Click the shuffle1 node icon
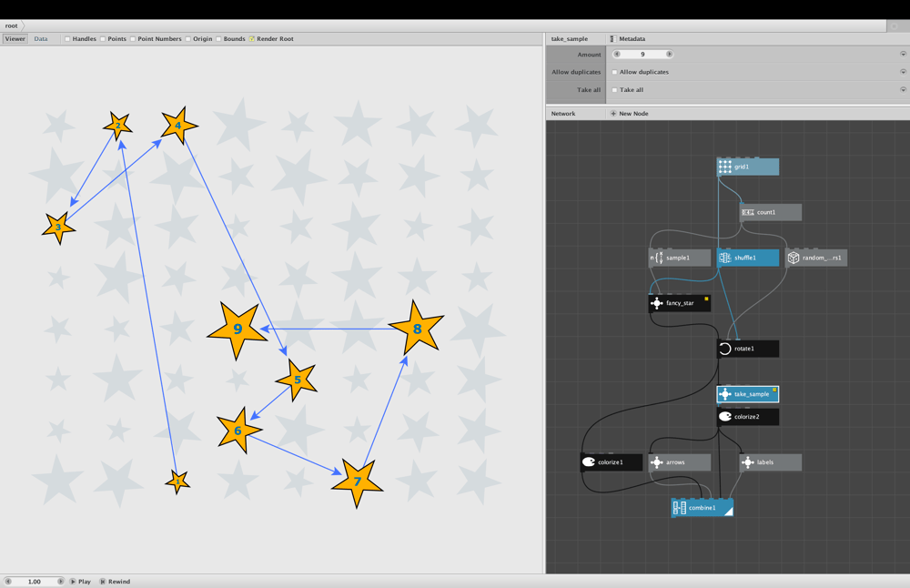Viewport: 910px width, 588px height. (x=725, y=258)
